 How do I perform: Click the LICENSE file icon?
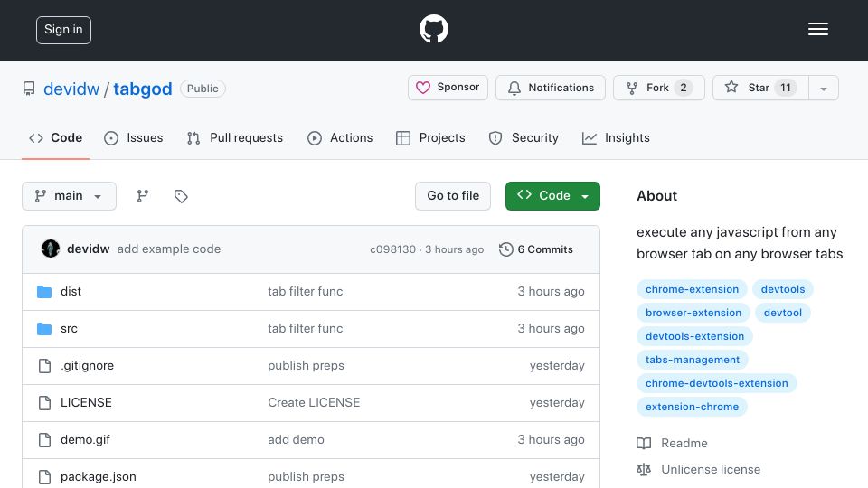pos(44,403)
